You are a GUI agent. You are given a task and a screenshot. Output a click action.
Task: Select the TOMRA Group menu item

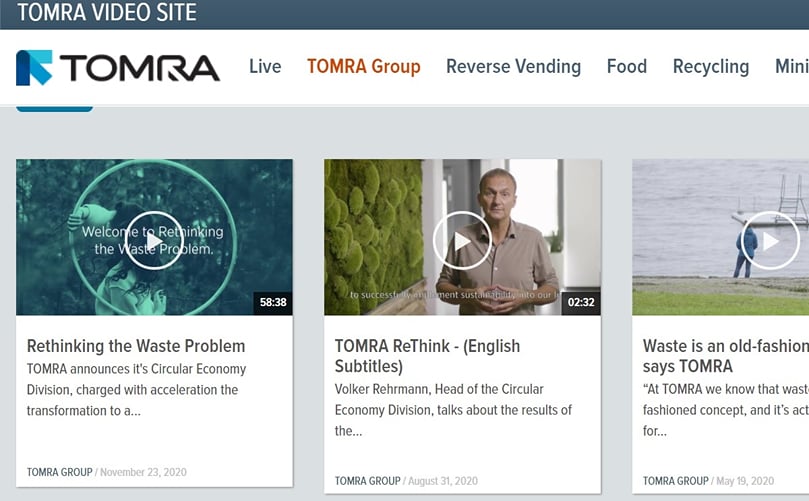tap(364, 67)
